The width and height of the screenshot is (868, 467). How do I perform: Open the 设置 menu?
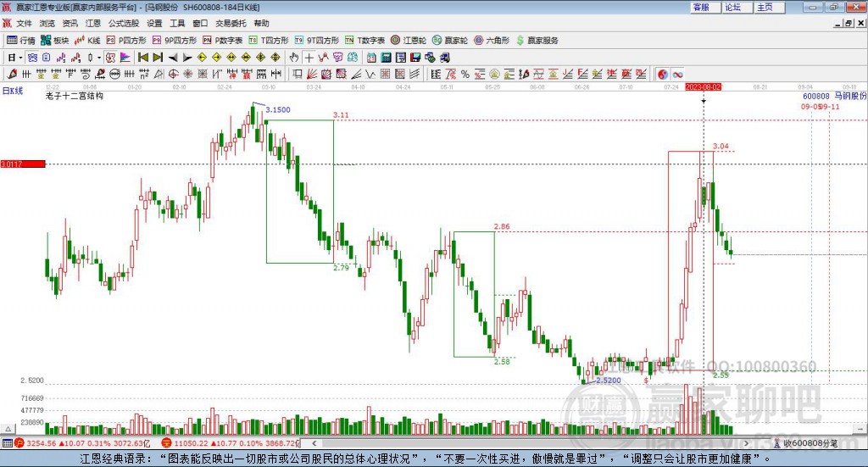tap(154, 23)
